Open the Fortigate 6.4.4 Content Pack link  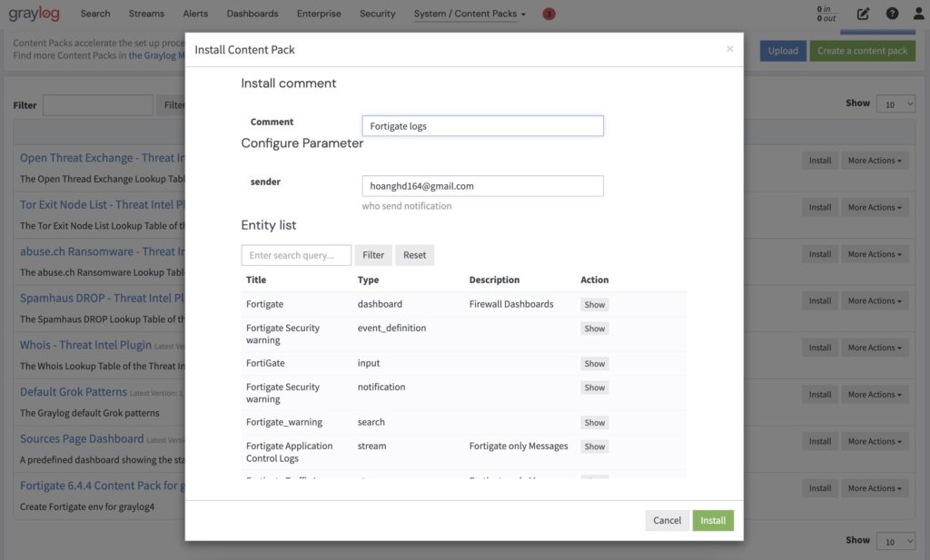click(102, 486)
